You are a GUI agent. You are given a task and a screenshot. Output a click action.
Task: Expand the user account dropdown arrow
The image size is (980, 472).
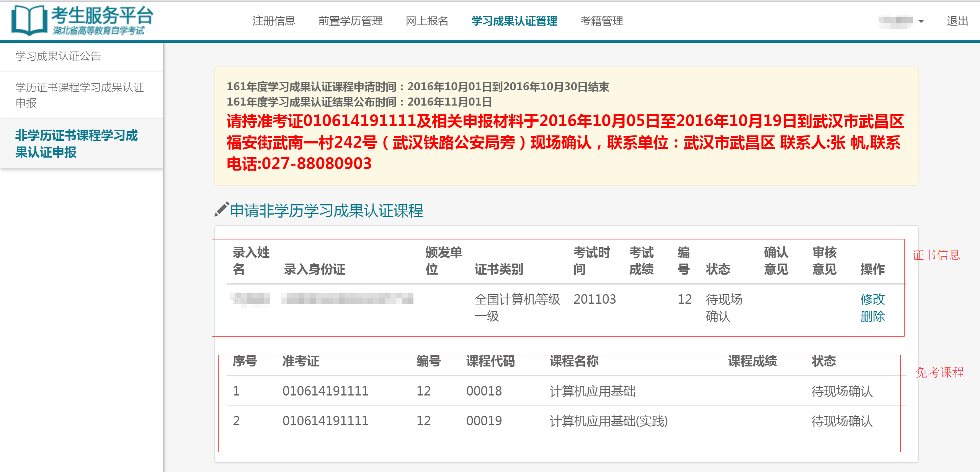tap(921, 22)
